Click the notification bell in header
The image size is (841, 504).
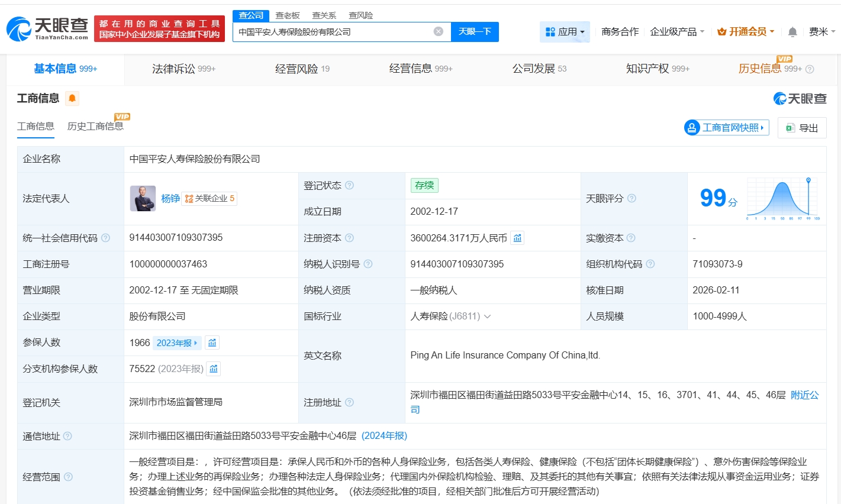pyautogui.click(x=792, y=32)
